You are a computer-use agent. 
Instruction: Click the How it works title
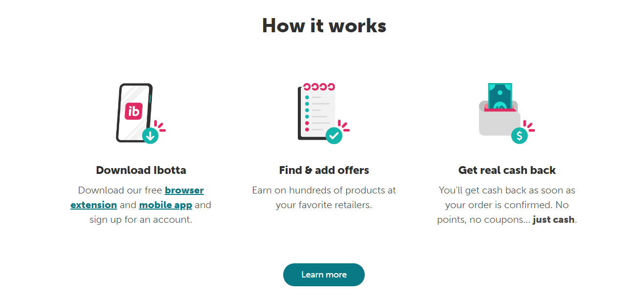tap(324, 25)
